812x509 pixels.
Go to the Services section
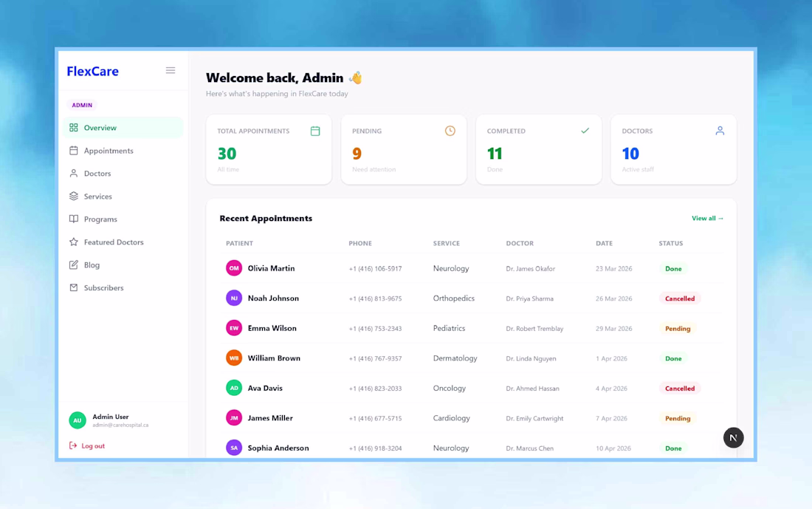(123, 196)
